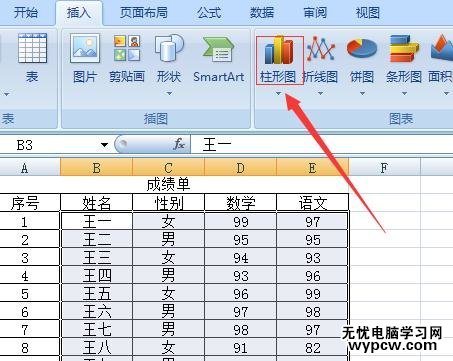Switch to the 开始 Home tab

click(26, 13)
